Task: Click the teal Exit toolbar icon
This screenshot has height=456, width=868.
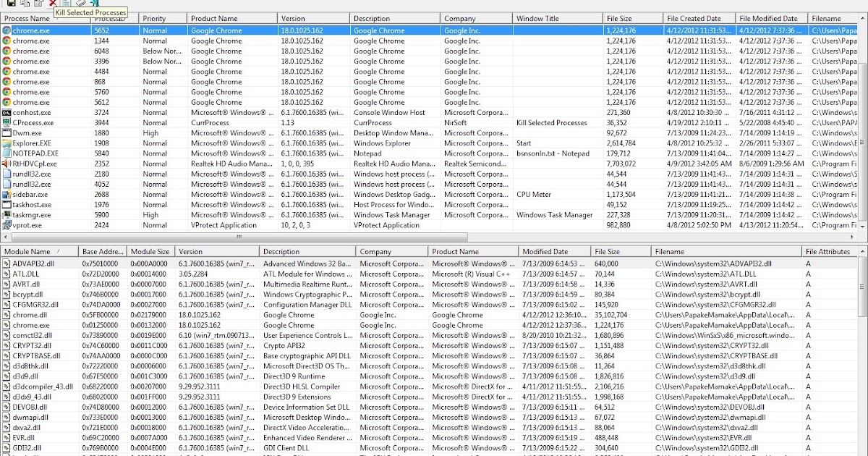Action: pyautogui.click(x=93, y=3)
